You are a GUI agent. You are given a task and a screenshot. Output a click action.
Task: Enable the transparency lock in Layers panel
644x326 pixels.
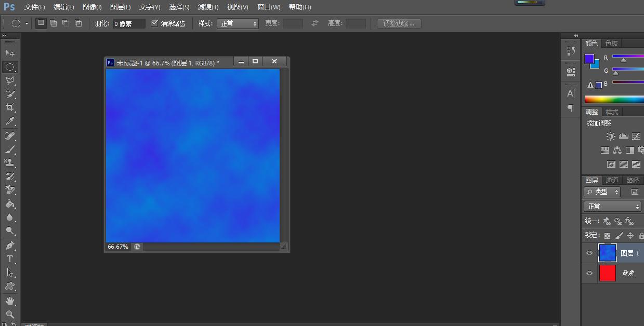[607, 235]
